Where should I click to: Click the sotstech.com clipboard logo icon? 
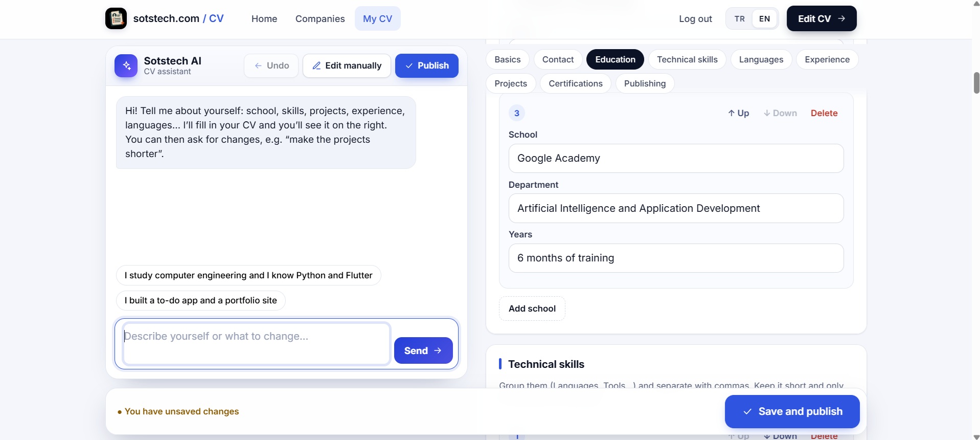click(x=116, y=18)
